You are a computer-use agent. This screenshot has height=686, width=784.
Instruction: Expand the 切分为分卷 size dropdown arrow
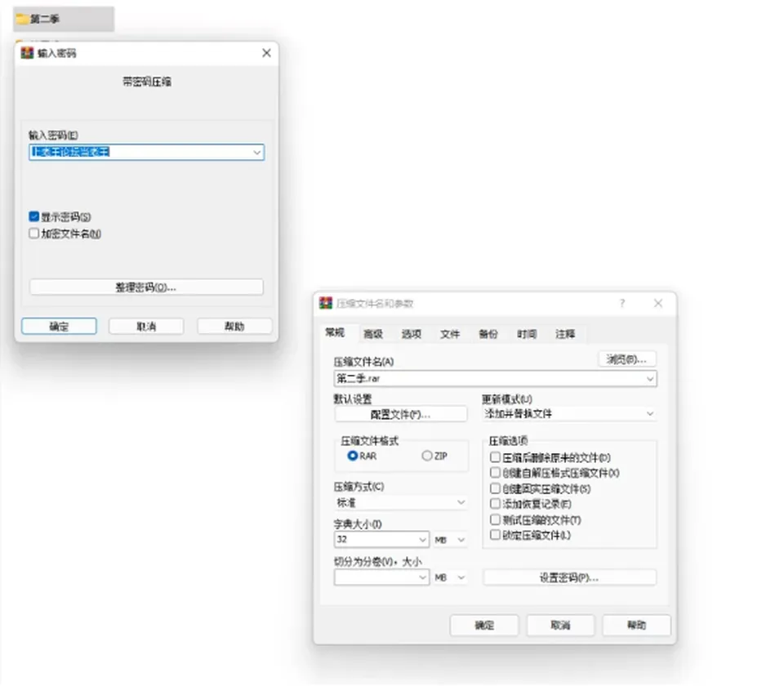(422, 577)
